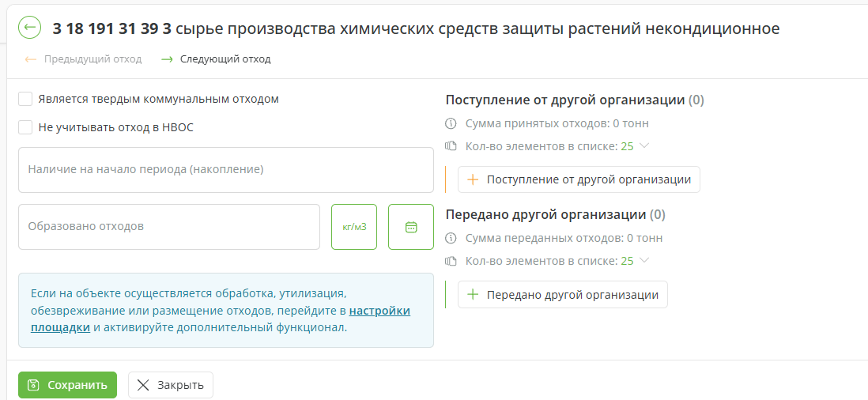Image resolution: width=868 pixels, height=400 pixels.
Task: Click list icon near Поступление element count
Action: [x=451, y=146]
